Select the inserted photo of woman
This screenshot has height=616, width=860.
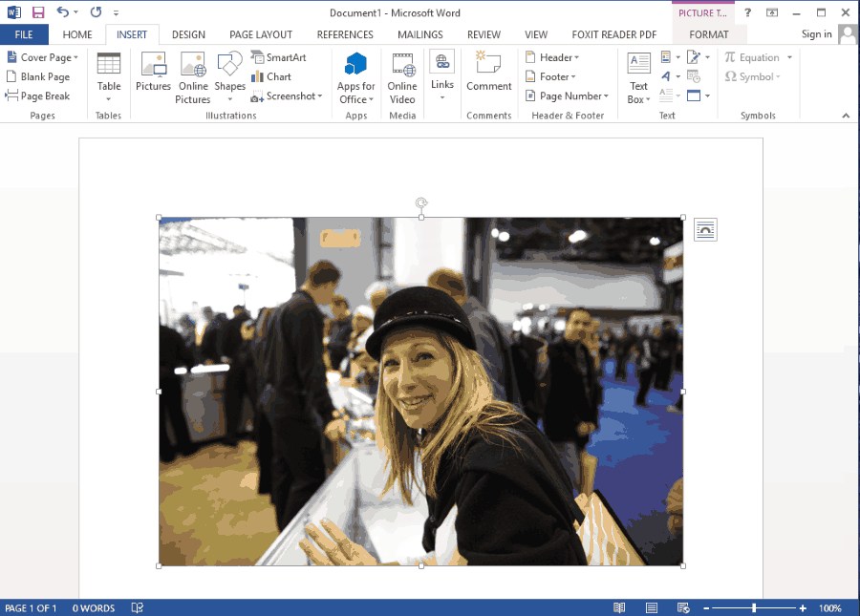point(420,392)
